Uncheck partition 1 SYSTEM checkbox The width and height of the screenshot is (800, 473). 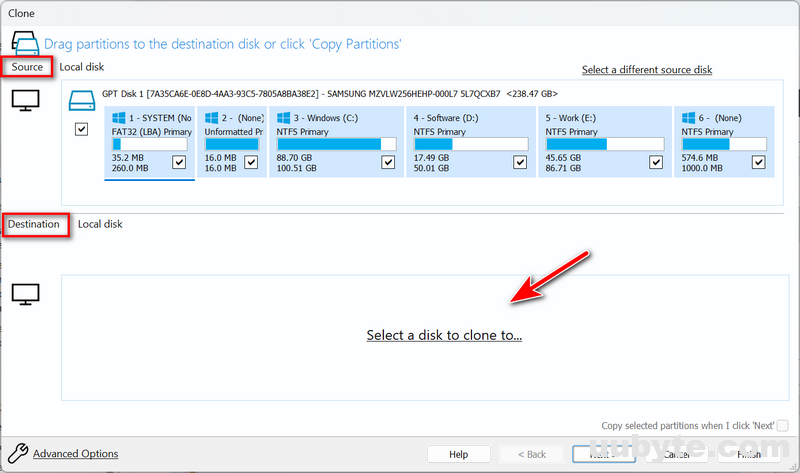pyautogui.click(x=179, y=162)
